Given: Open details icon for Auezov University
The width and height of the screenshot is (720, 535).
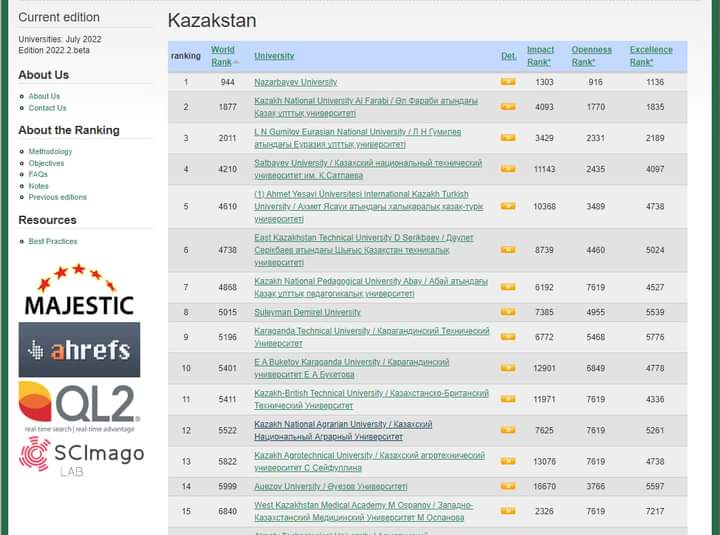Looking at the screenshot, I should coord(508,486).
